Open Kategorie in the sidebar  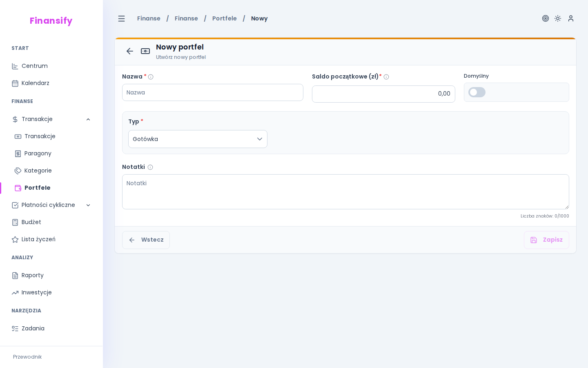tap(38, 171)
